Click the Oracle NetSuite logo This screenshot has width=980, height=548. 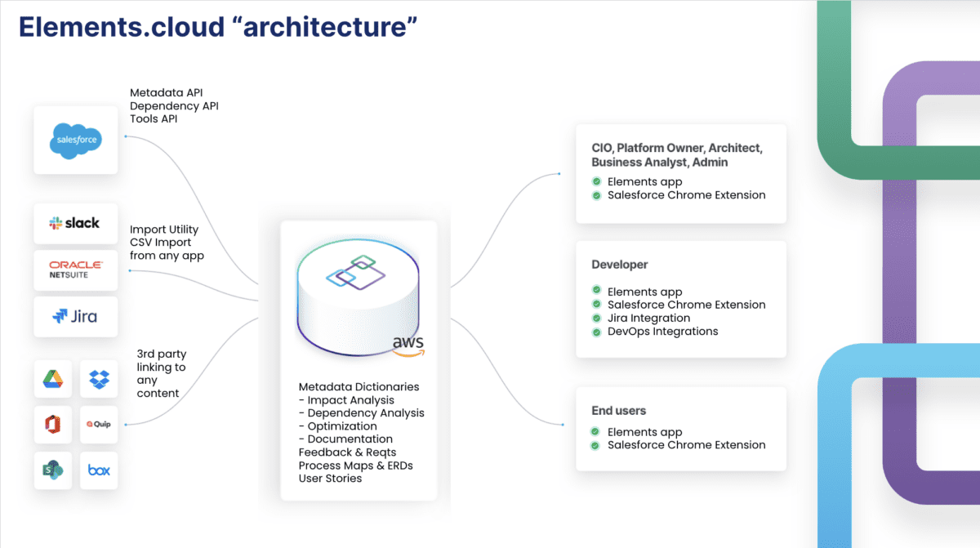point(75,270)
